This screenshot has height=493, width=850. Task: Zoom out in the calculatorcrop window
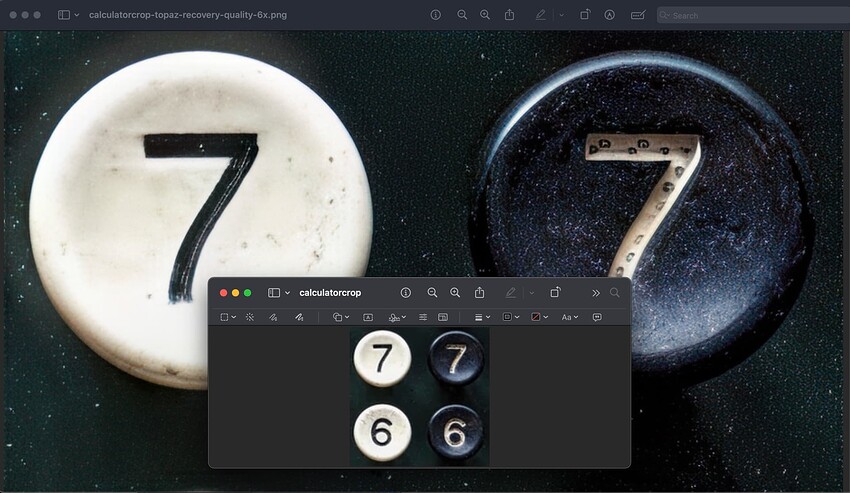pos(432,293)
